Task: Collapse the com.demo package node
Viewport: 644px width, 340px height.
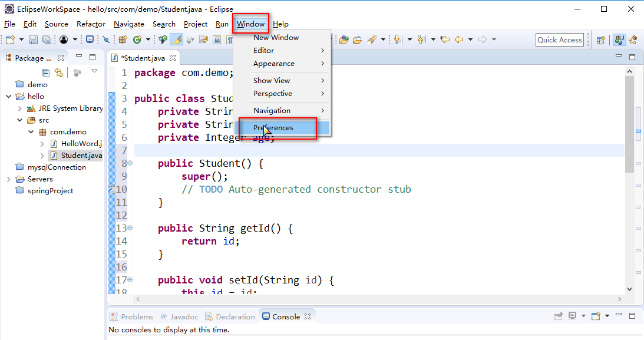Action: [x=31, y=132]
